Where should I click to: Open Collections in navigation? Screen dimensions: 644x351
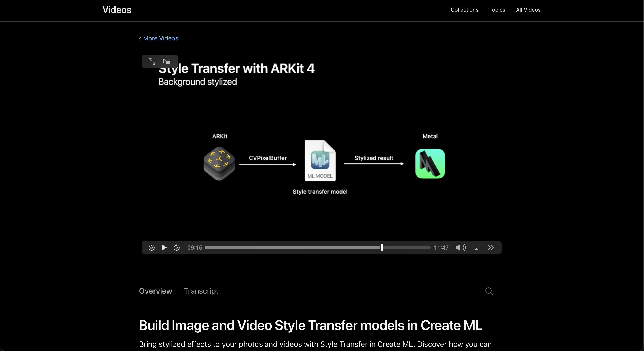[x=464, y=10]
